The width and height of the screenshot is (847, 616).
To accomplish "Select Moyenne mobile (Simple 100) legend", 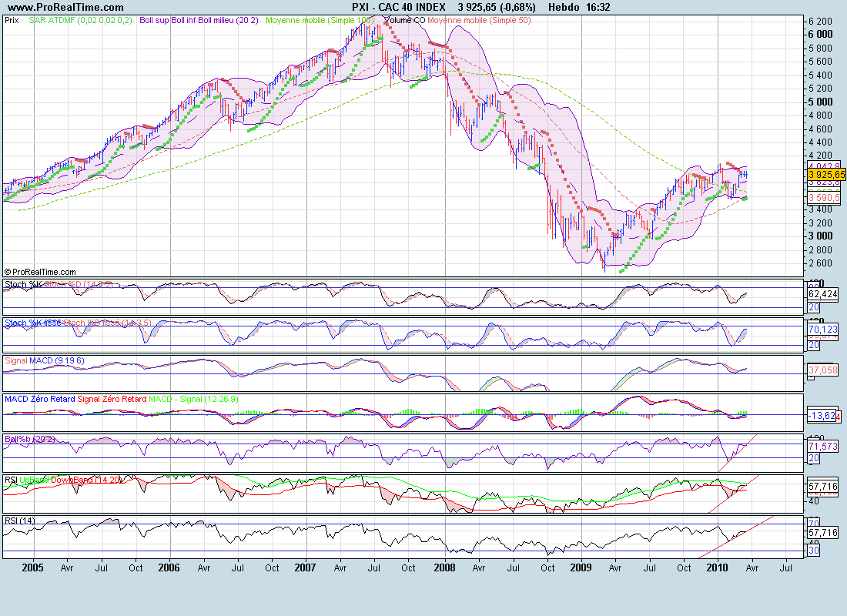I will click(320, 21).
